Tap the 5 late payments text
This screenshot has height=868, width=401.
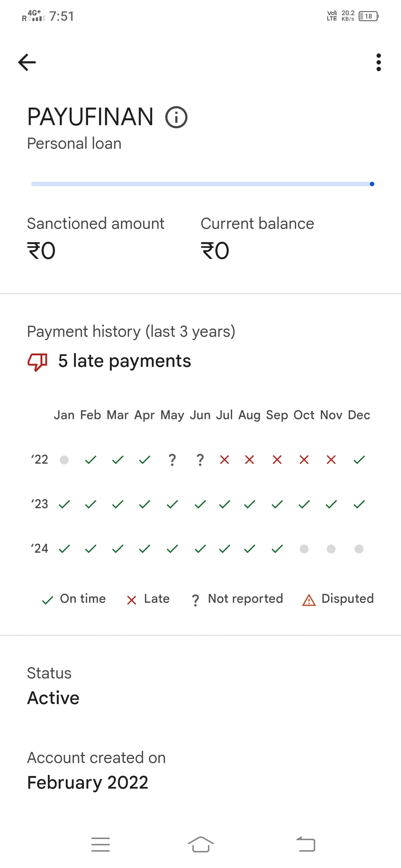[x=124, y=361]
